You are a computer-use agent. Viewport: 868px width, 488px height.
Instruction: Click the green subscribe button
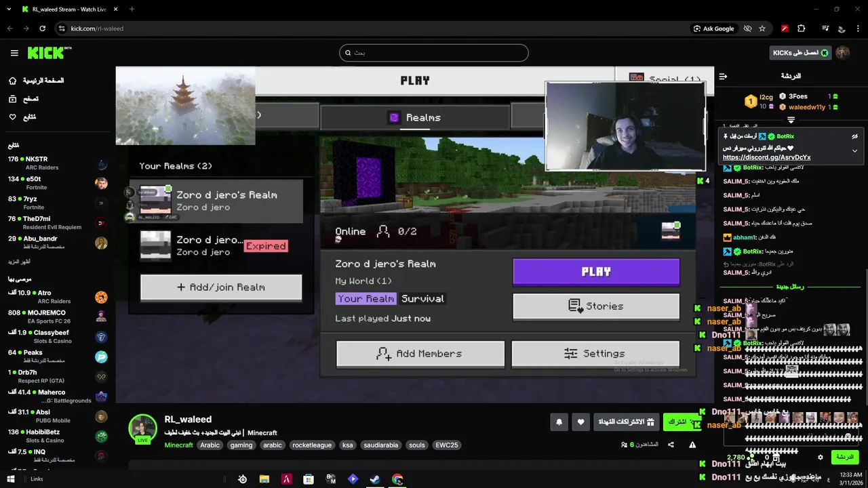click(x=681, y=422)
